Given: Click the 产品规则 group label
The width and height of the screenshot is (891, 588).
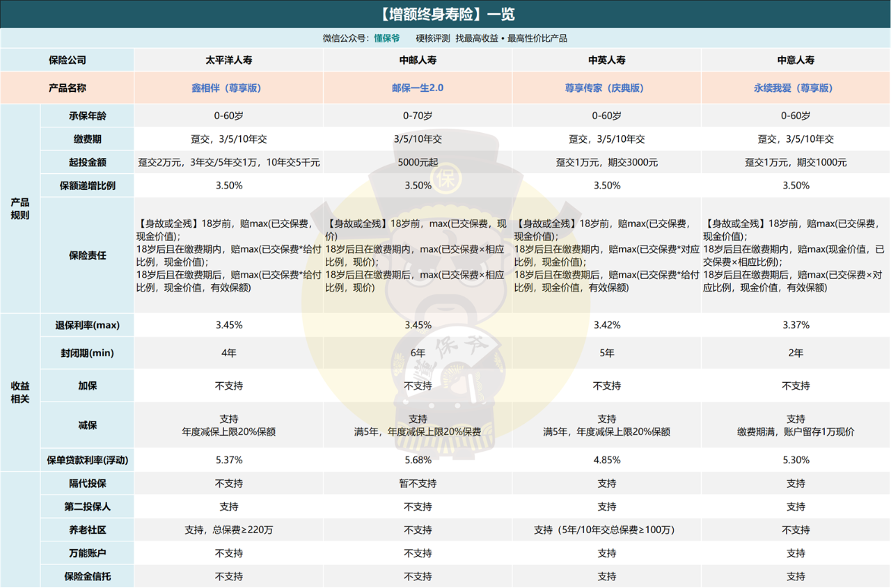Looking at the screenshot, I should click(20, 208).
